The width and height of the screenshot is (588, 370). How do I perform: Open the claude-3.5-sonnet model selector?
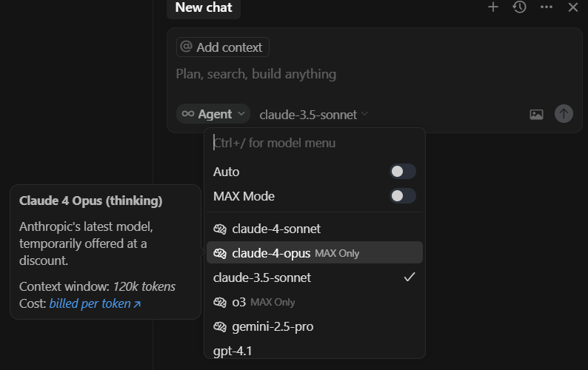(x=313, y=115)
